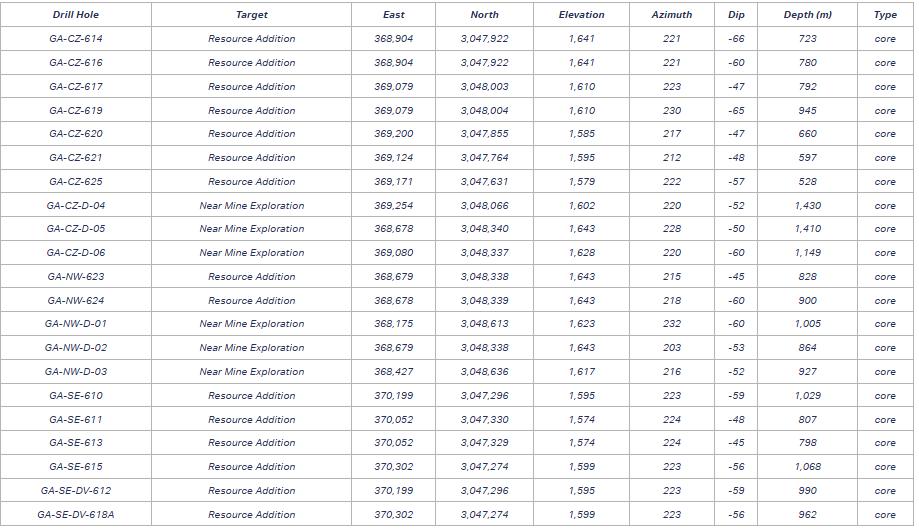919x531 pixels.
Task: Select the North column header
Action: point(485,15)
